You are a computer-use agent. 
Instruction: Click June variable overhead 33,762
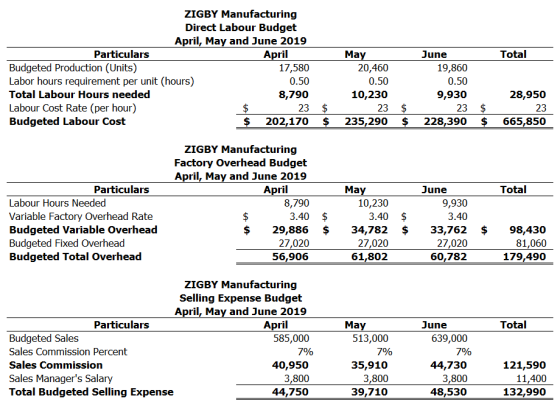[x=449, y=230]
